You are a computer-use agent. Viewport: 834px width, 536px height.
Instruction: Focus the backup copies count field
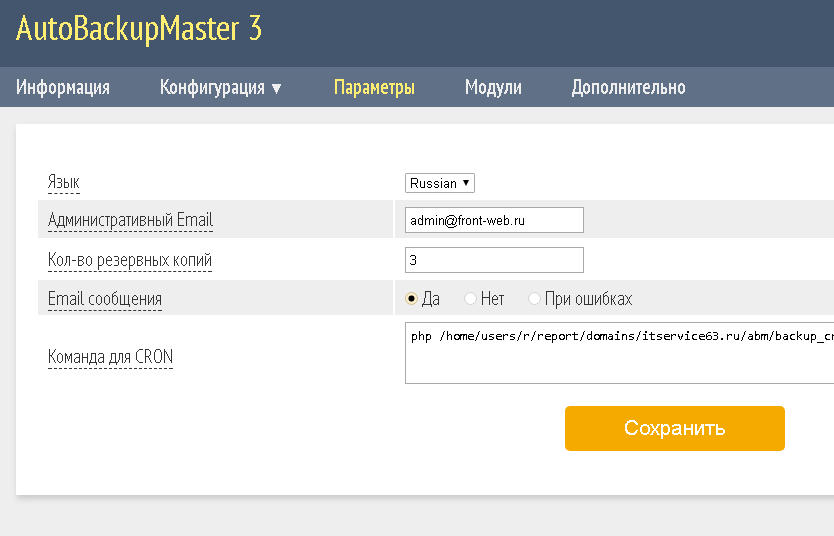(x=494, y=260)
